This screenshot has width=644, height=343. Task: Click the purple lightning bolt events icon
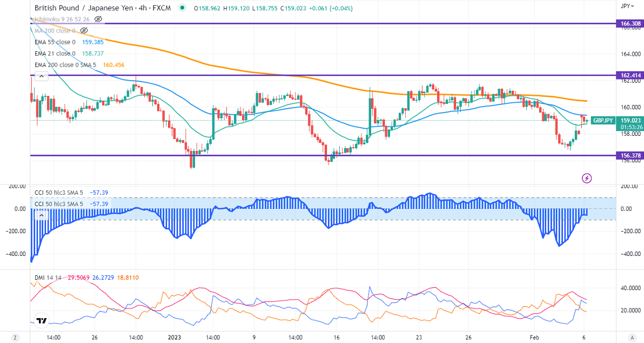tap(587, 177)
